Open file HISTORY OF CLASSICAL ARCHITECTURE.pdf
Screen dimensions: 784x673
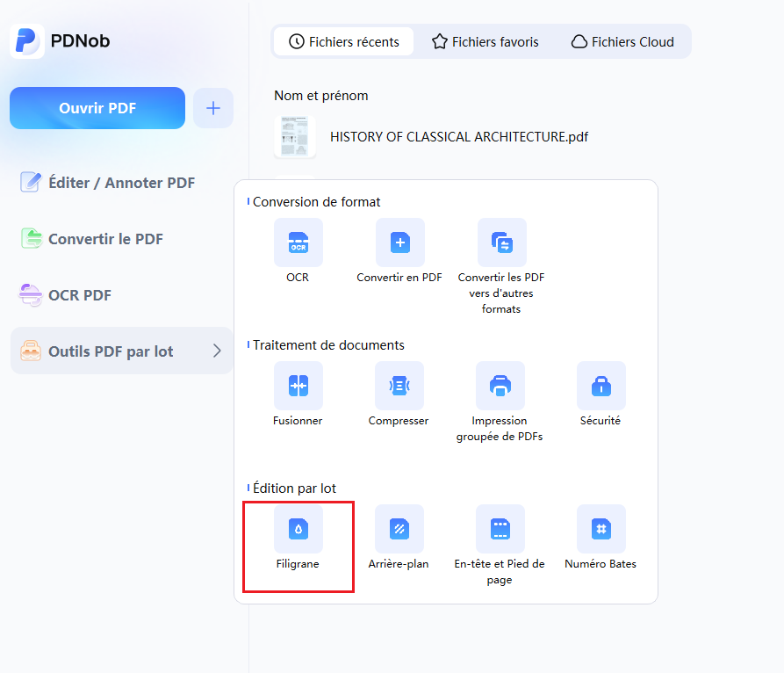pos(459,136)
